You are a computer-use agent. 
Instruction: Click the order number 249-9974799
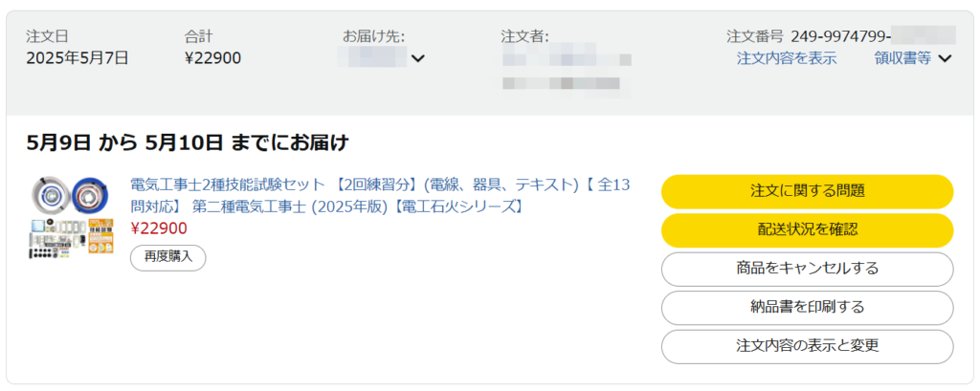[x=839, y=36]
